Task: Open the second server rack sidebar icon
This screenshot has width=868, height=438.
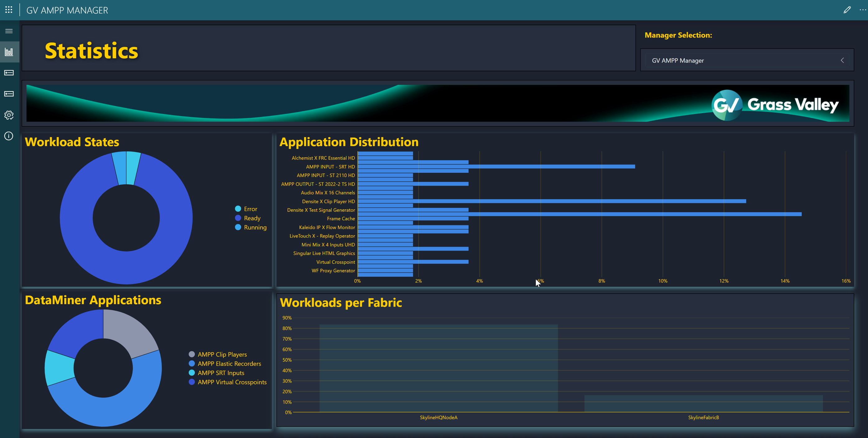Action: click(9, 94)
